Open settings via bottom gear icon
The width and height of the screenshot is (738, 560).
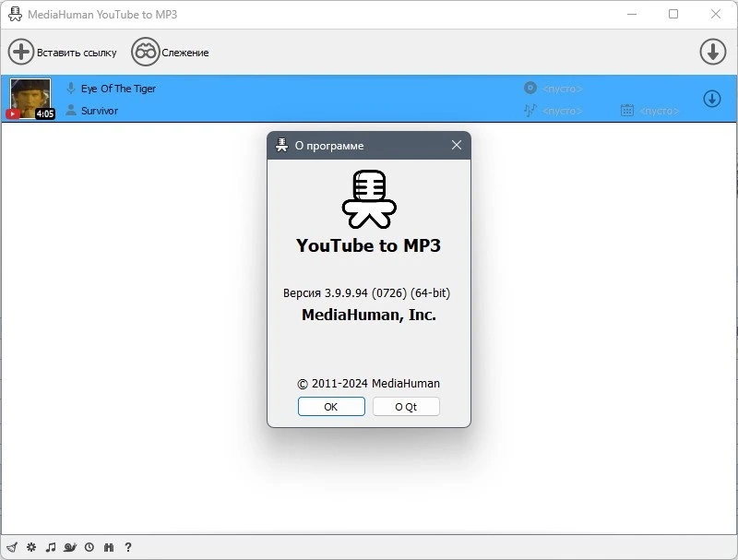click(x=31, y=547)
